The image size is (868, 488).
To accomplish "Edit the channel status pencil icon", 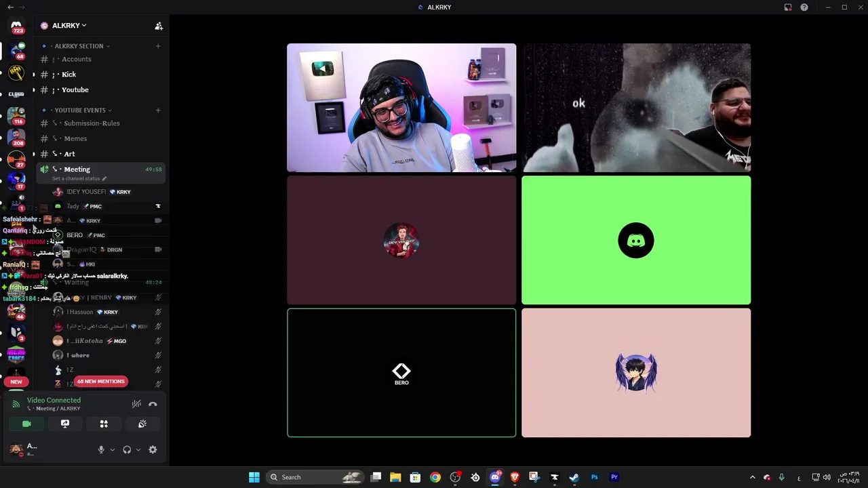I will 104,178.
